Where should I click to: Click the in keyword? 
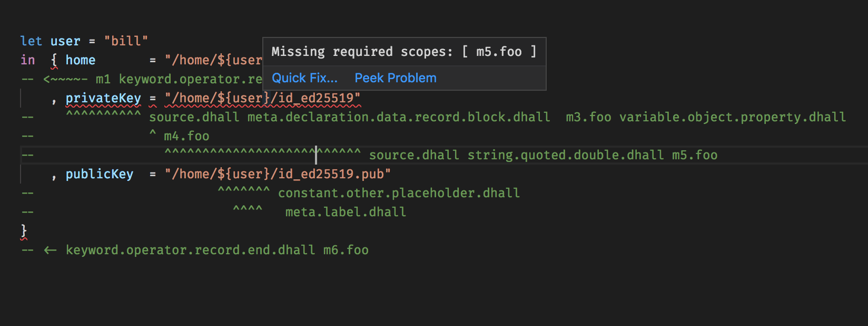click(x=27, y=60)
